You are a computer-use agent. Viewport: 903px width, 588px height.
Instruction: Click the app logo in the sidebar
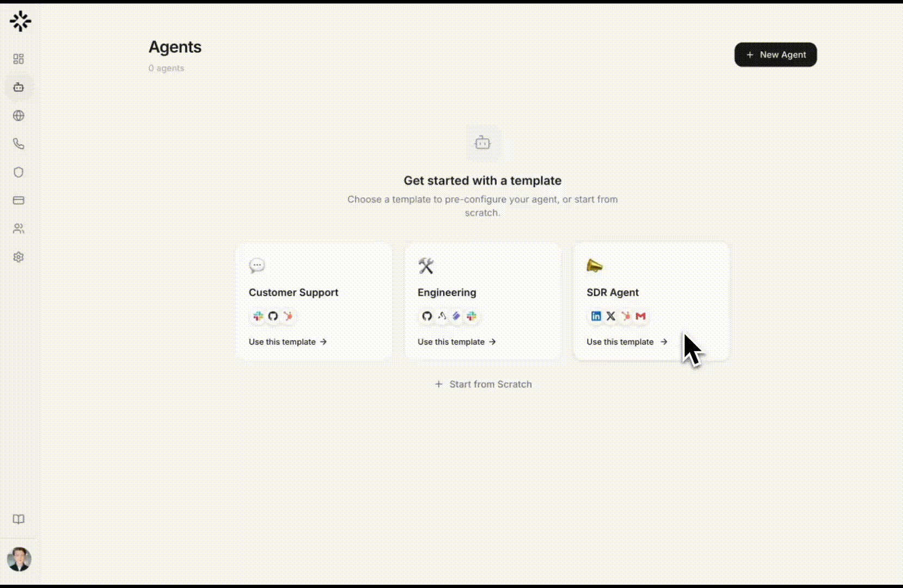pos(20,21)
